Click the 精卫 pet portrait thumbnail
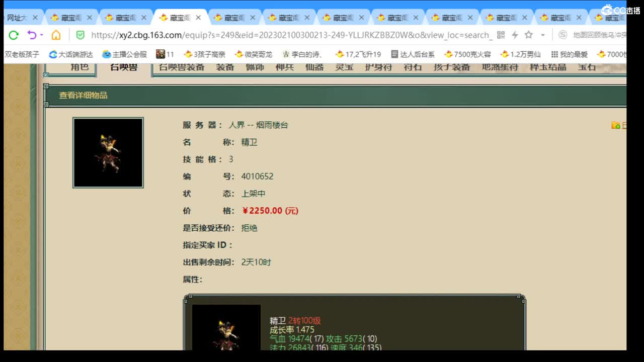Screen dimensions: 644x362 point(108,152)
